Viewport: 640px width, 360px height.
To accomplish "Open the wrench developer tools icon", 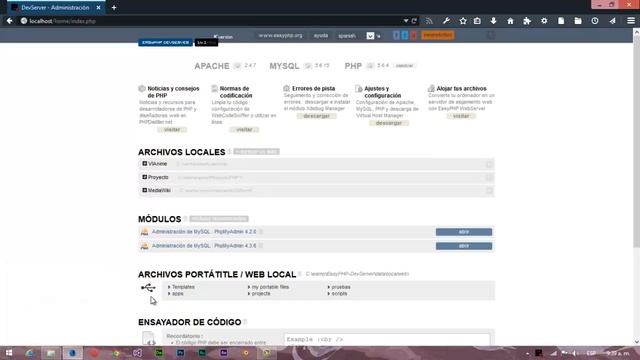I will [x=446, y=21].
